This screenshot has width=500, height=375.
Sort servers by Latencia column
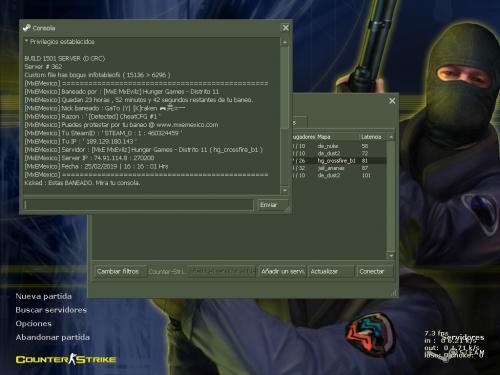(x=371, y=137)
